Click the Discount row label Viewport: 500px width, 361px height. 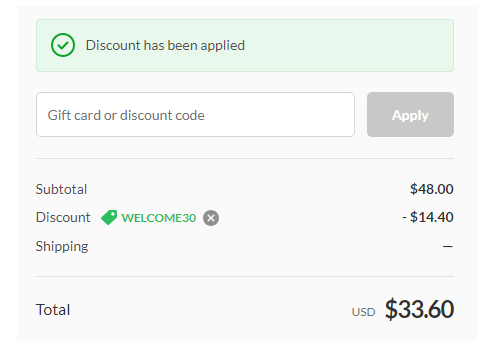pos(63,217)
